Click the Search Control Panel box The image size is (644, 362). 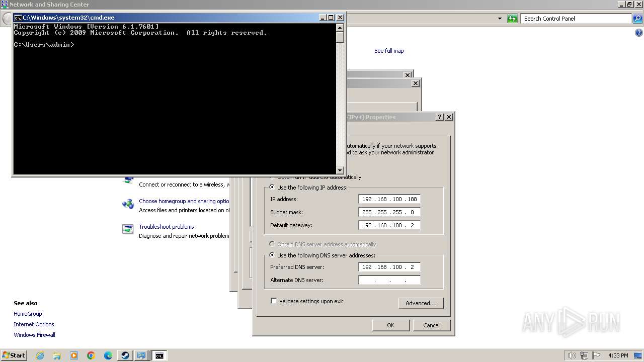577,19
